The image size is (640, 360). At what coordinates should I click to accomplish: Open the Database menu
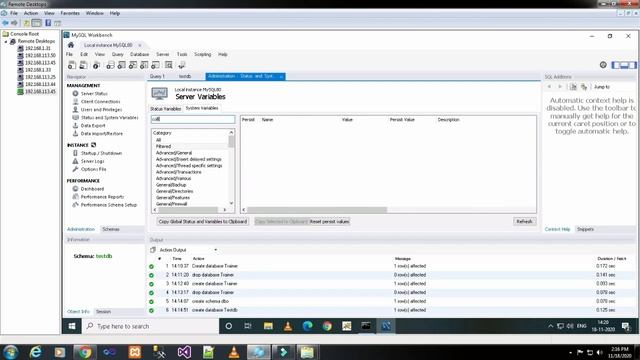(x=140, y=54)
